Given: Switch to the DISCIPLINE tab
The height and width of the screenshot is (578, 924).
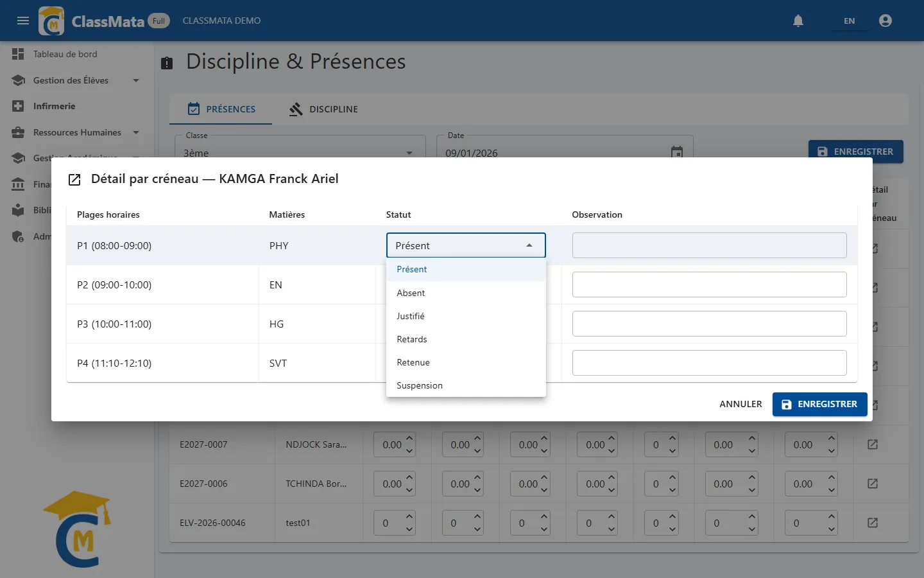Looking at the screenshot, I should pyautogui.click(x=323, y=109).
